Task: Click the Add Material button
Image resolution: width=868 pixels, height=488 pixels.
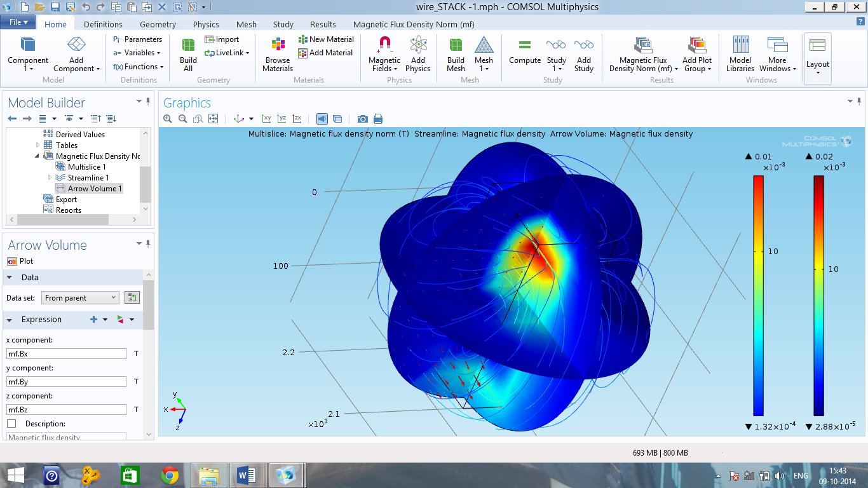Action: (x=325, y=53)
